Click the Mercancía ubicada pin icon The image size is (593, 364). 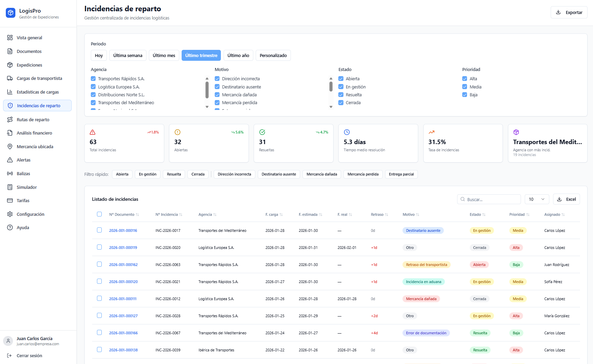coord(10,146)
